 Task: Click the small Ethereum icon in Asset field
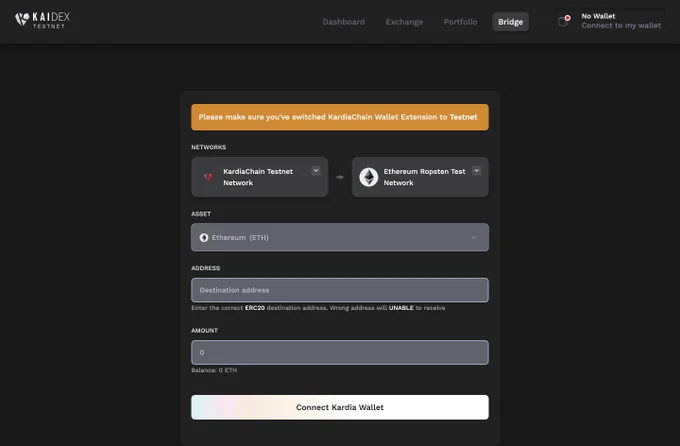point(204,237)
